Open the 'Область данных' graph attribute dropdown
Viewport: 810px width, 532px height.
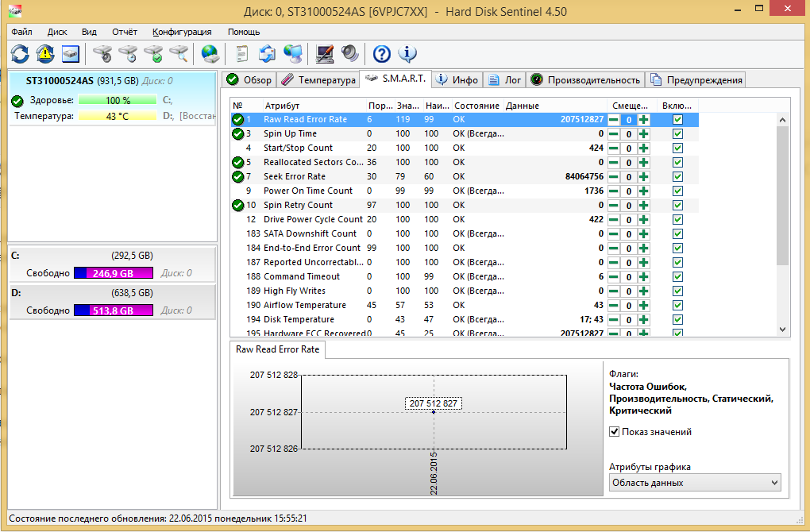pos(695,483)
